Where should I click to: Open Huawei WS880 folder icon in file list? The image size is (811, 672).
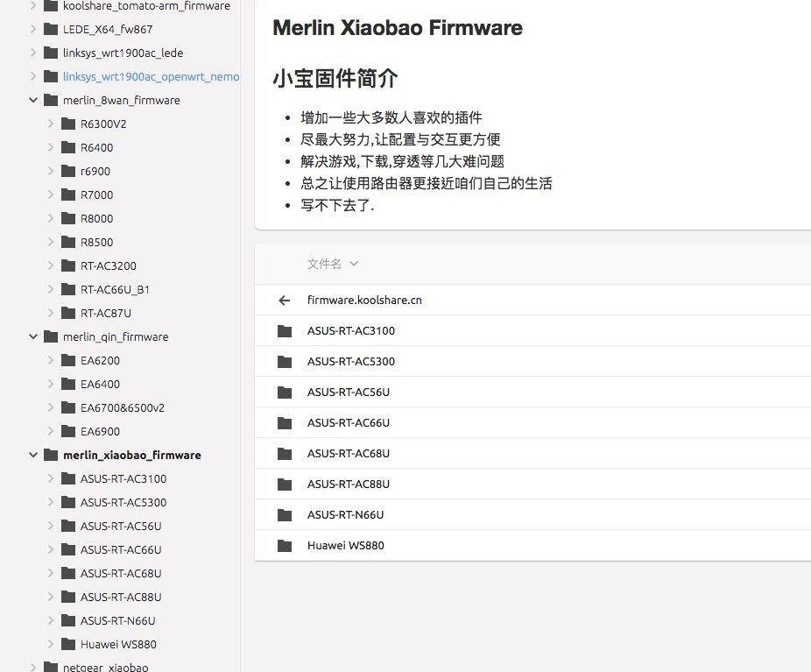(x=285, y=545)
